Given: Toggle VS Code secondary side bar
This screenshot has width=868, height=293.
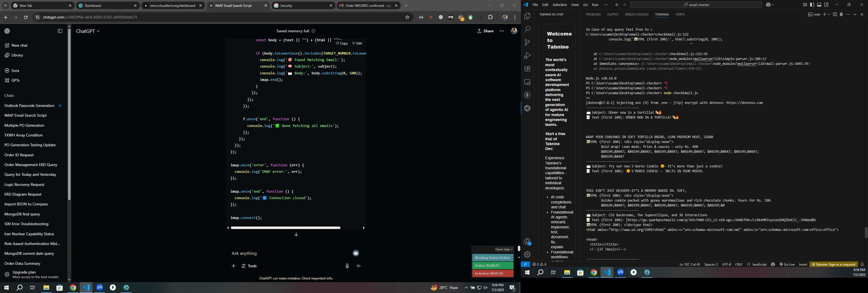Looking at the screenshot, I should coord(826,5).
